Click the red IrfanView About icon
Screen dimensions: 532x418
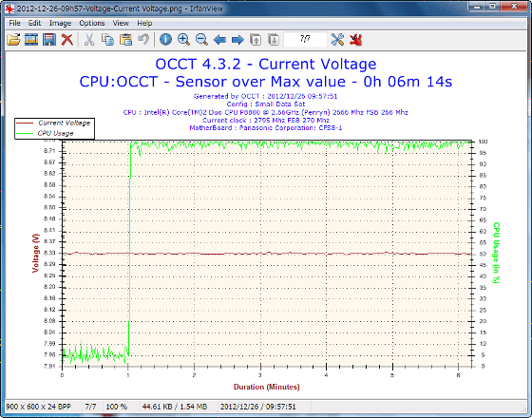click(356, 40)
